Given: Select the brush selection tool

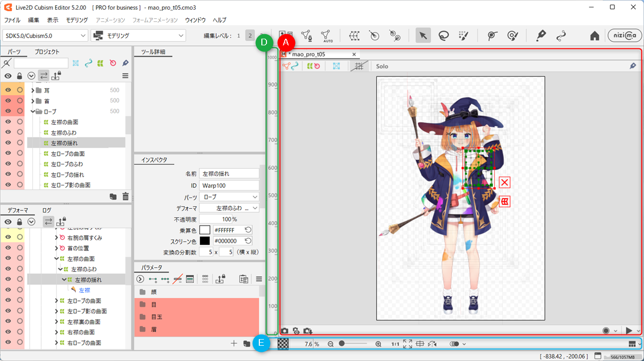Looking at the screenshot, I should [x=463, y=36].
